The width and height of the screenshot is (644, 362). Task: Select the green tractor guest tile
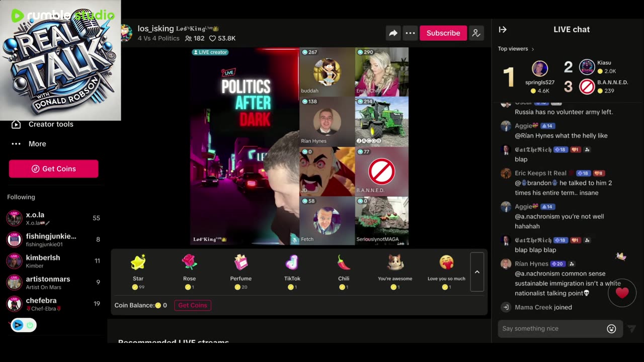coord(382,121)
